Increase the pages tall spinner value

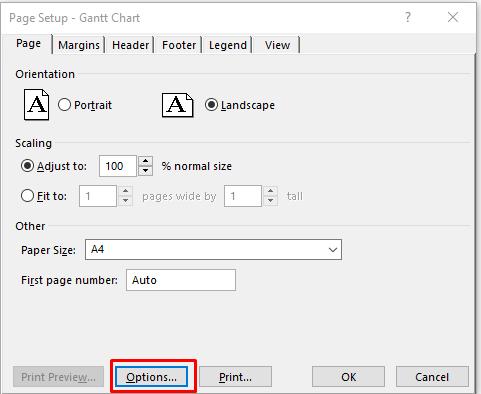[271, 191]
